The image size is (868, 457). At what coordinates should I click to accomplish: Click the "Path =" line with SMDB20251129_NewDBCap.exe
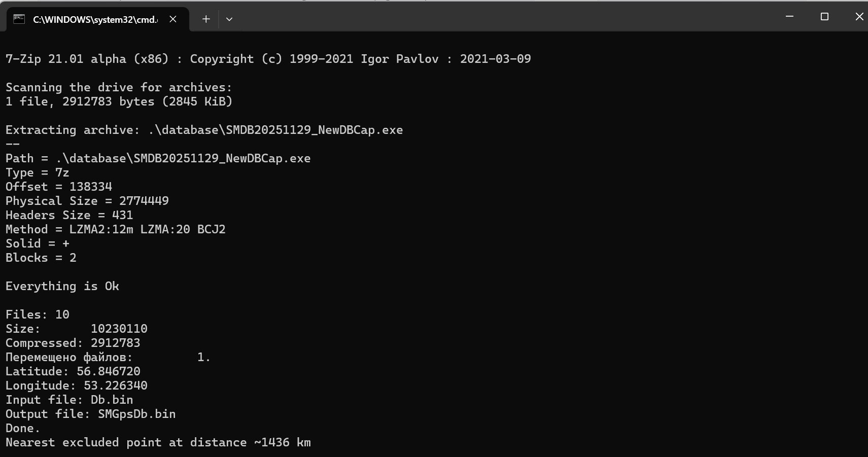(x=158, y=158)
